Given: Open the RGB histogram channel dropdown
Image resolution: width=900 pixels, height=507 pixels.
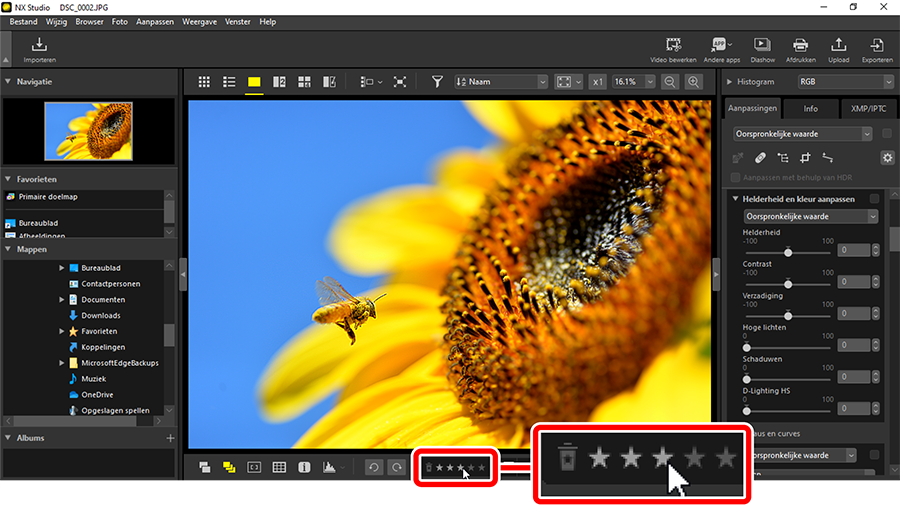Looking at the screenshot, I should coord(845,82).
